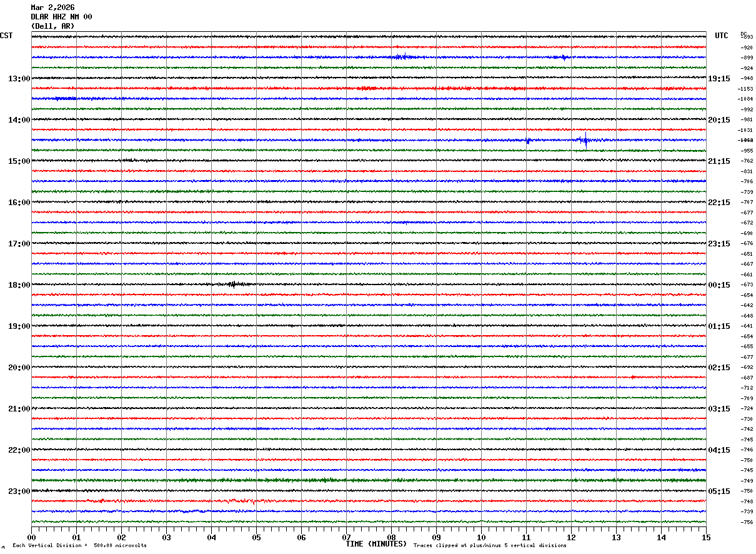Click the DC offset value '-706'

pyautogui.click(x=747, y=182)
